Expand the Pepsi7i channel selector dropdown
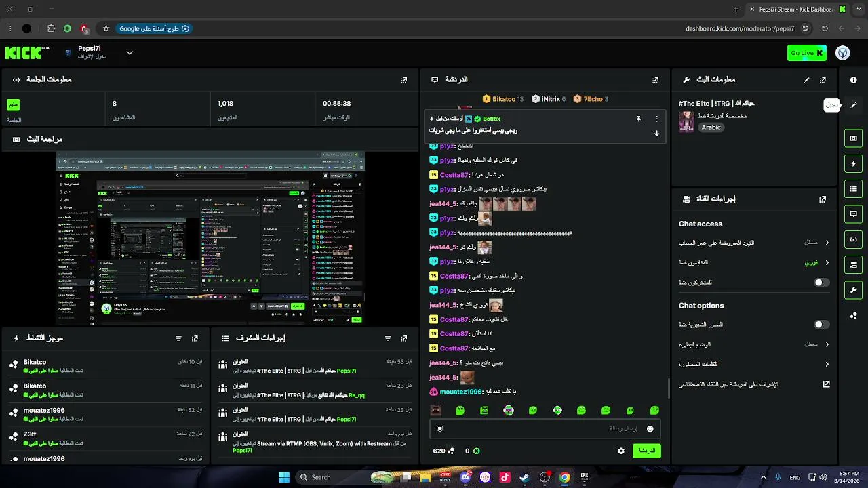 pos(130,53)
